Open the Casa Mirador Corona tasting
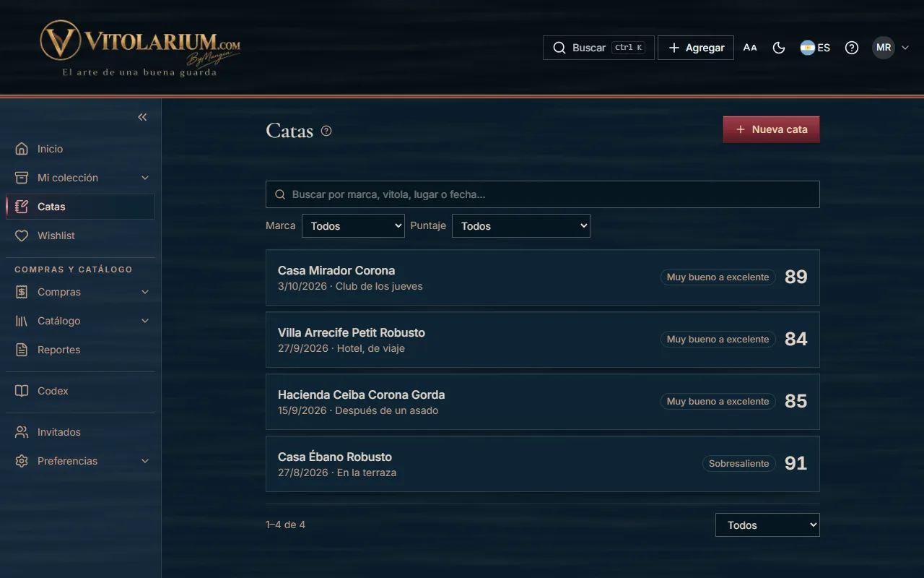Viewport: 924px width, 578px height. coord(543,277)
